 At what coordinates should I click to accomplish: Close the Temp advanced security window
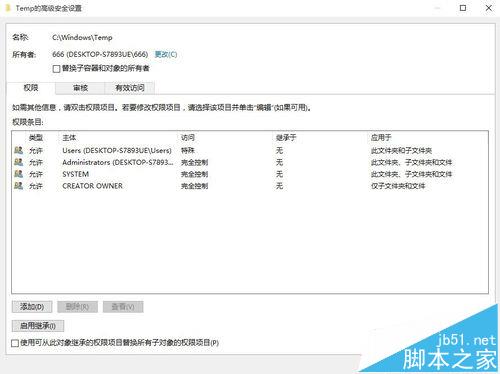pyautogui.click(x=489, y=8)
